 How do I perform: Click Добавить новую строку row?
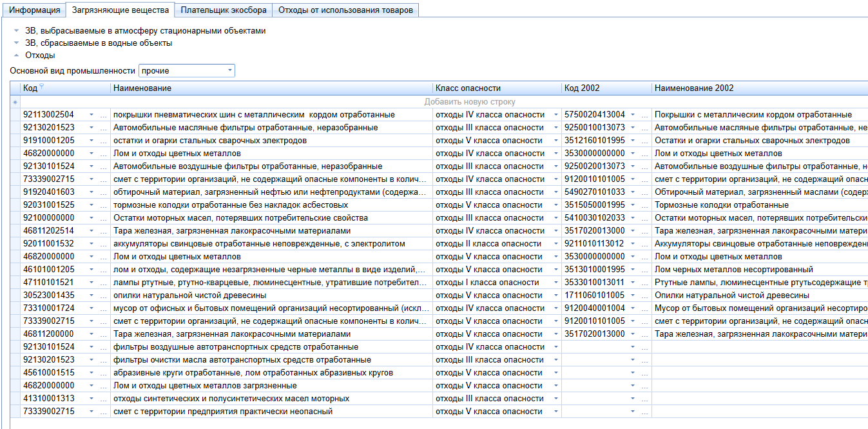[469, 102]
